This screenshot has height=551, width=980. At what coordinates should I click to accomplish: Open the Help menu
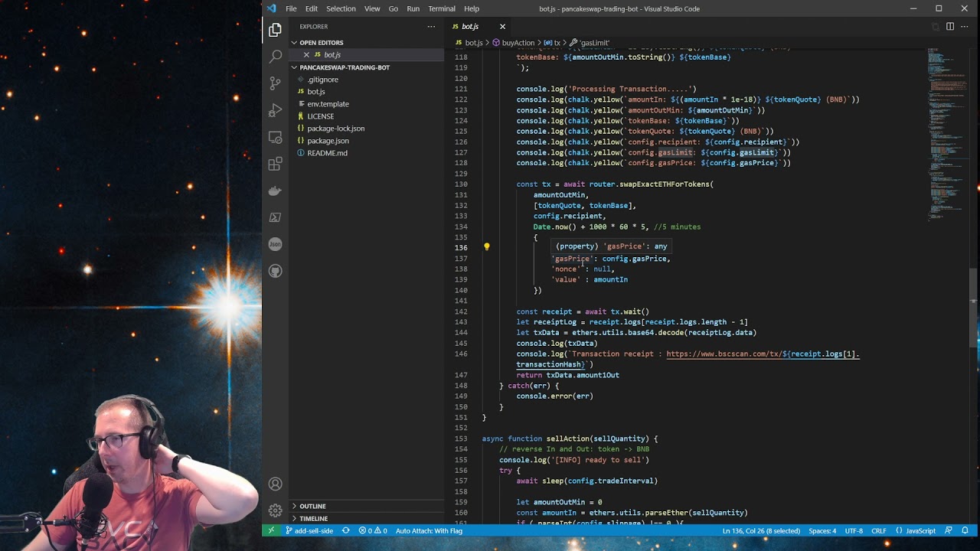[x=472, y=8]
